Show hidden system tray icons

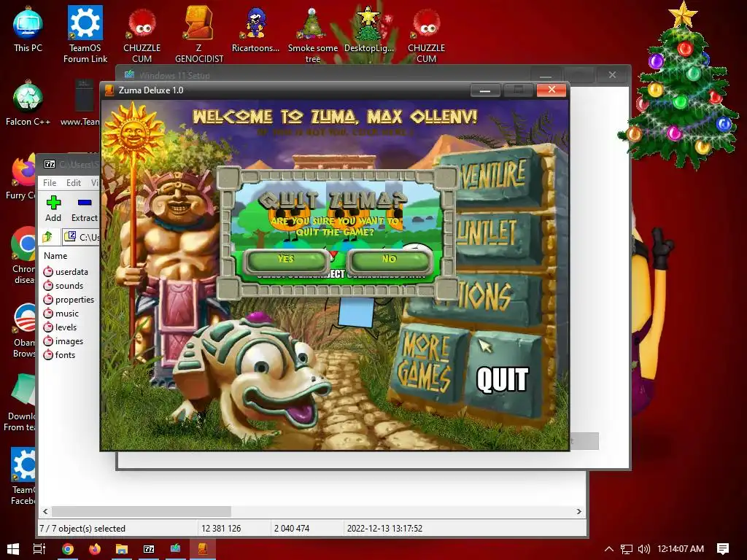609,549
